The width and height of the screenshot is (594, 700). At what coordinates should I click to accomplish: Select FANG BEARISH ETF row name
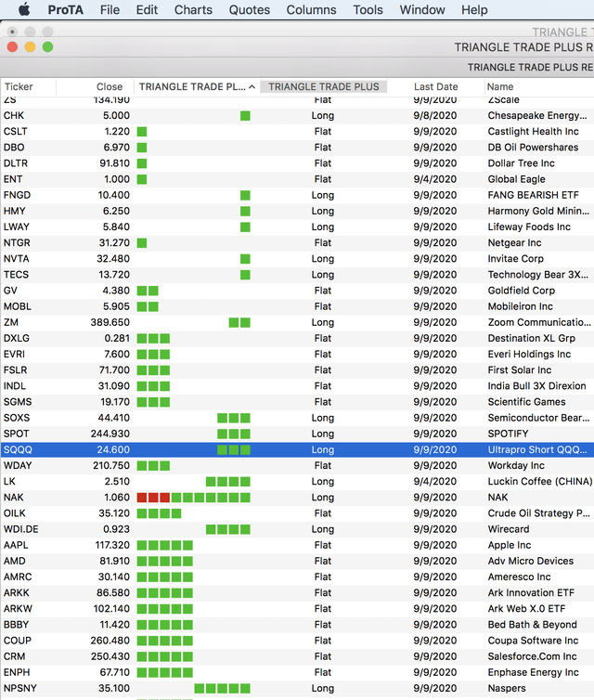(533, 195)
